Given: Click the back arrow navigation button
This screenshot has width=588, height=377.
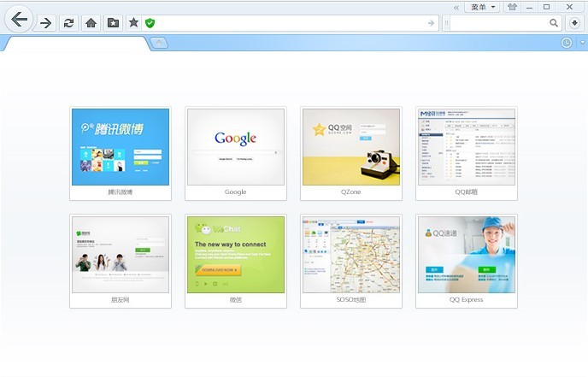Looking at the screenshot, I should tap(19, 20).
